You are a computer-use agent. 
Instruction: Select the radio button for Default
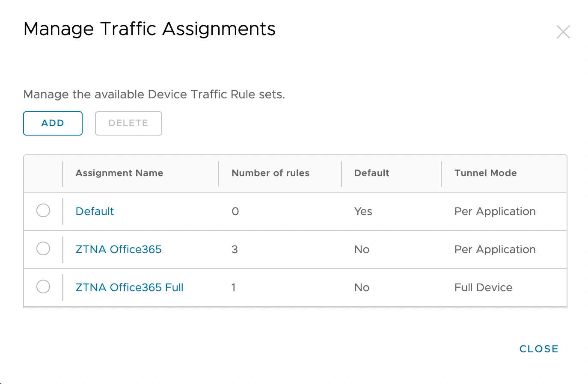43,210
